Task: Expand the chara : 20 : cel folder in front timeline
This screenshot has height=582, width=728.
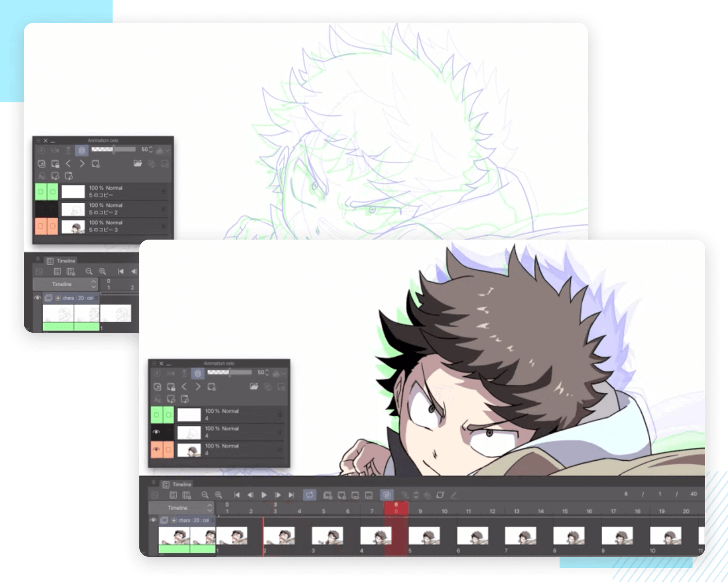Action: pyautogui.click(x=174, y=520)
